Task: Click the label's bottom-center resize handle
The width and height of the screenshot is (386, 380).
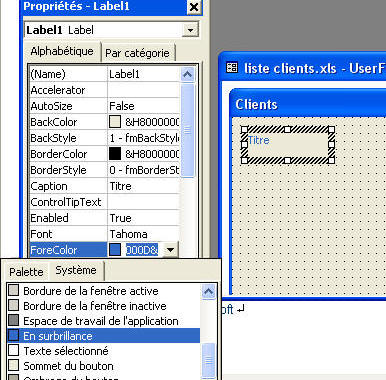Action: pyautogui.click(x=288, y=161)
